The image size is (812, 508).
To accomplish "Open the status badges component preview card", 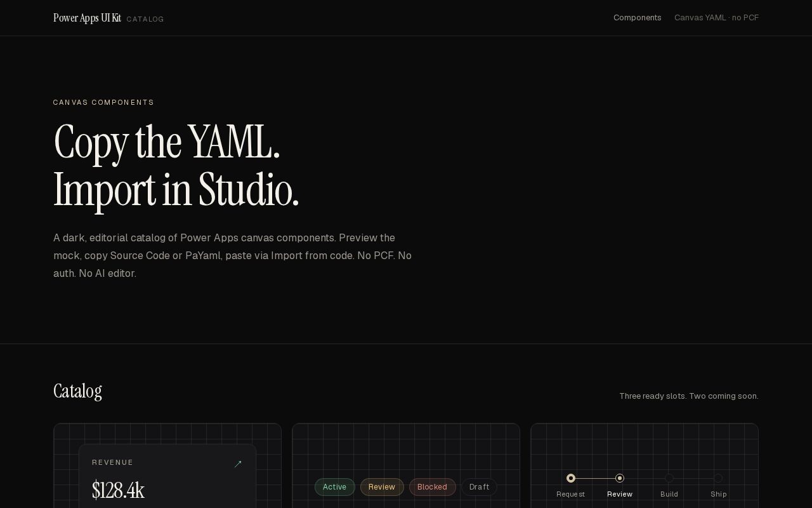I will tap(406, 465).
